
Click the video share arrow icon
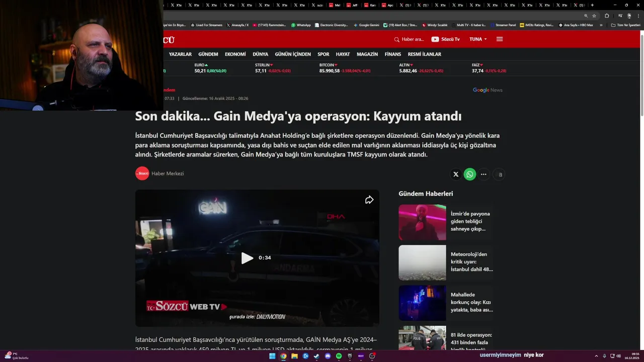tap(369, 200)
